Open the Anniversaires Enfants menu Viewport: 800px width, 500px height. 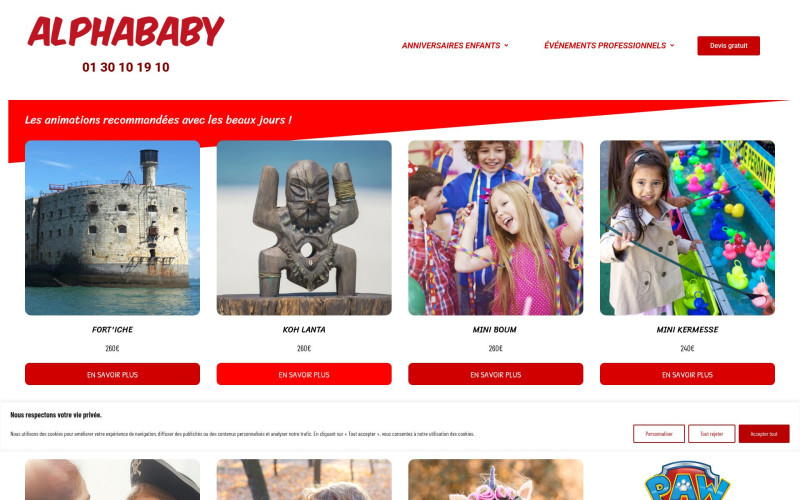pyautogui.click(x=451, y=45)
